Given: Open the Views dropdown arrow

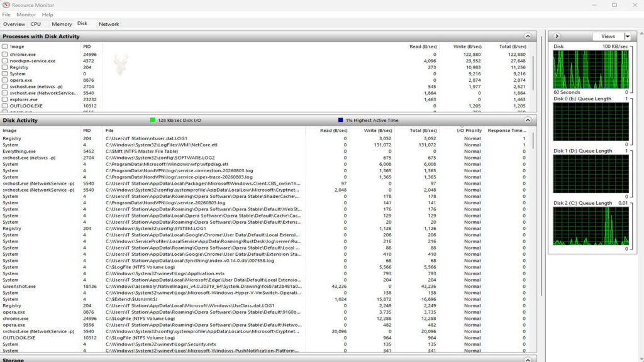Looking at the screenshot, I should pyautogui.click(x=628, y=36).
